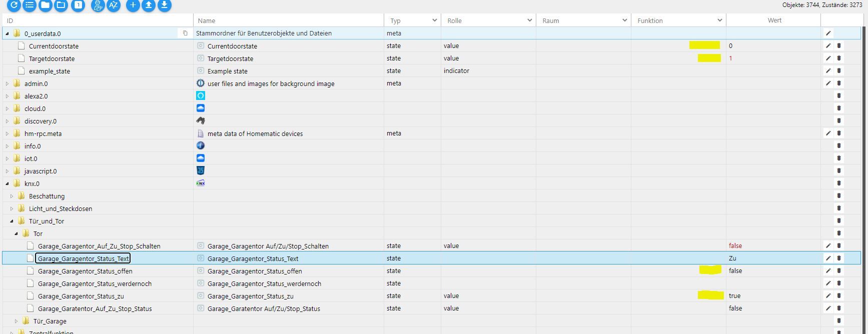868x334 pixels.
Task: Refresh the object tree
Action: coord(14,5)
